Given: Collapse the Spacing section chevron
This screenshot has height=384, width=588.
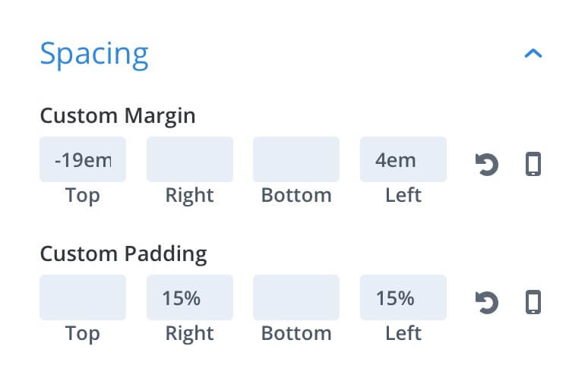Looking at the screenshot, I should click(x=533, y=54).
